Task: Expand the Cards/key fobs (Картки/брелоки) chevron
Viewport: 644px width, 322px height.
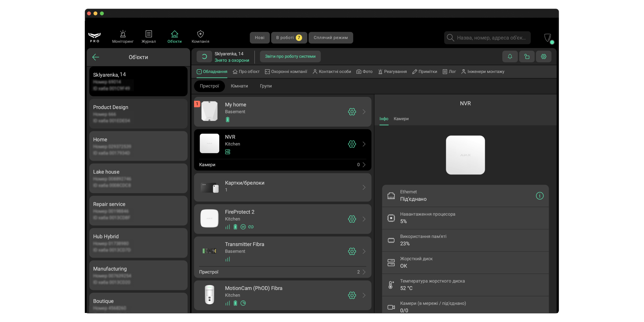Action: point(364,187)
